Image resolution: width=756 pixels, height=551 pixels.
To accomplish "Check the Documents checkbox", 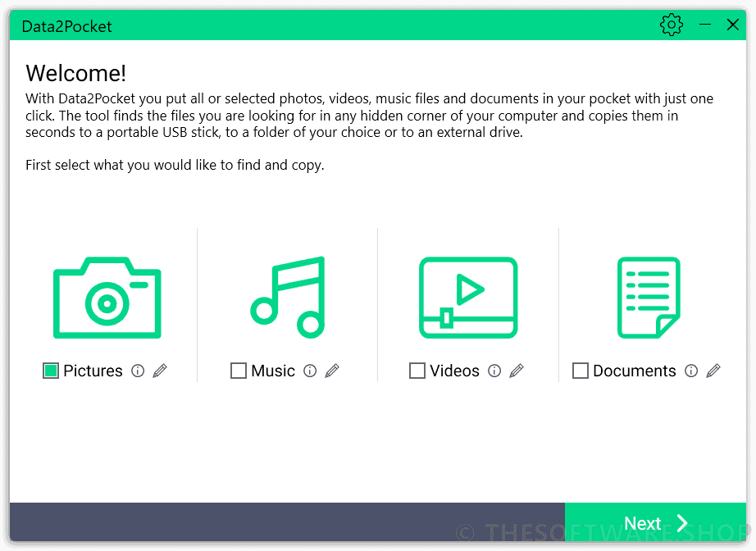I will (581, 371).
